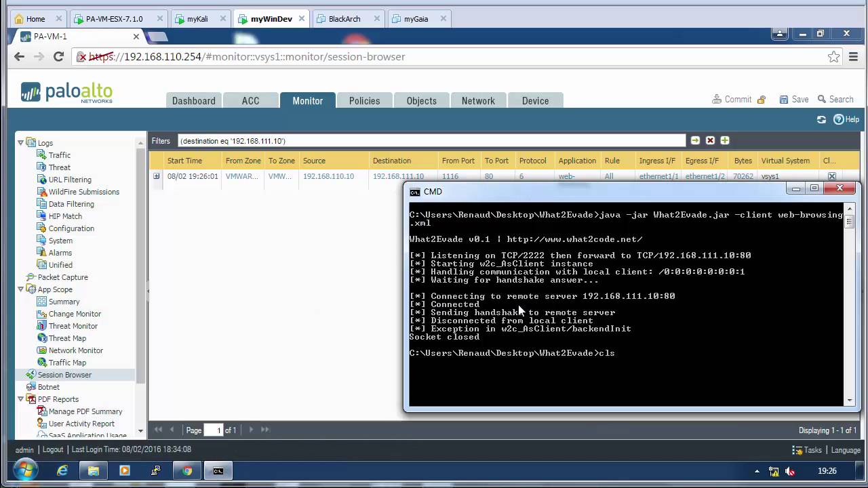The image size is (868, 488).
Task: Open the Device tab
Action: (535, 100)
